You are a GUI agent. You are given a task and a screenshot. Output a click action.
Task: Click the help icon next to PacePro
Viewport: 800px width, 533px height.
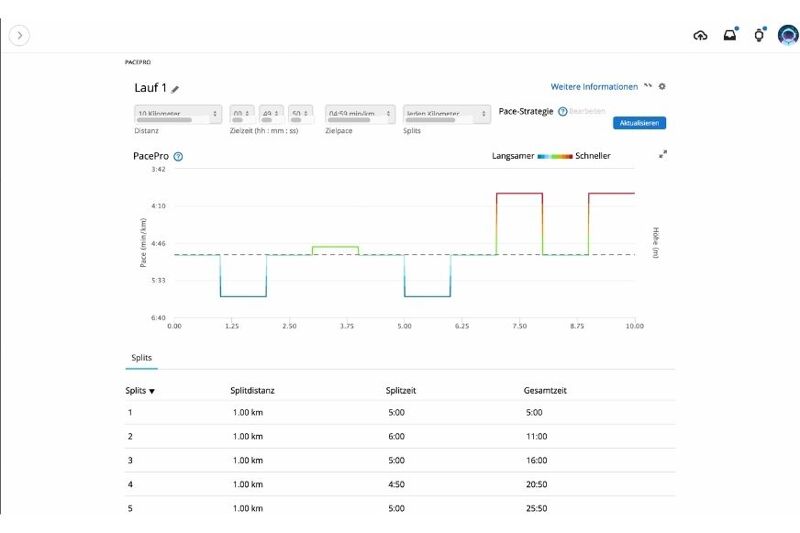pyautogui.click(x=178, y=157)
